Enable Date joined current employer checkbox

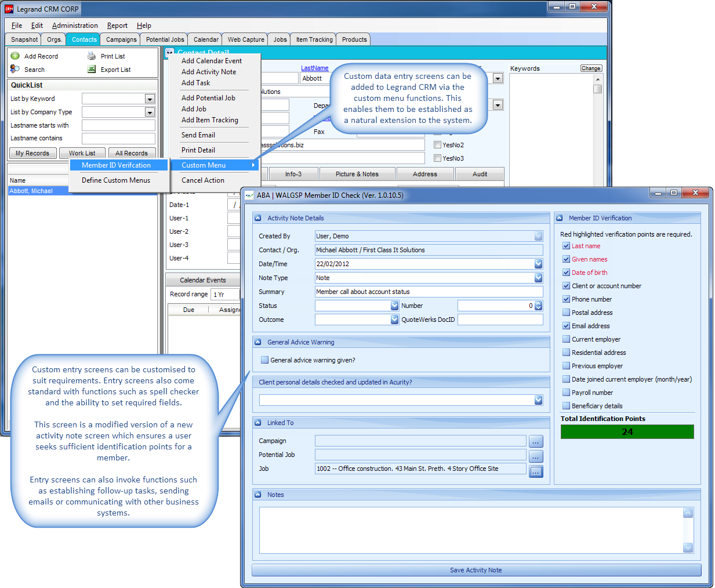pyautogui.click(x=566, y=379)
